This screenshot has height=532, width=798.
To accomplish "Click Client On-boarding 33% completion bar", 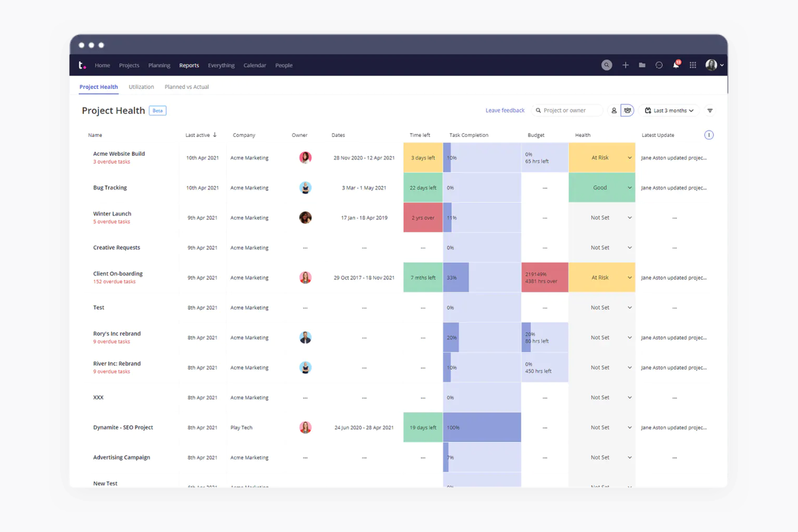I will [482, 278].
